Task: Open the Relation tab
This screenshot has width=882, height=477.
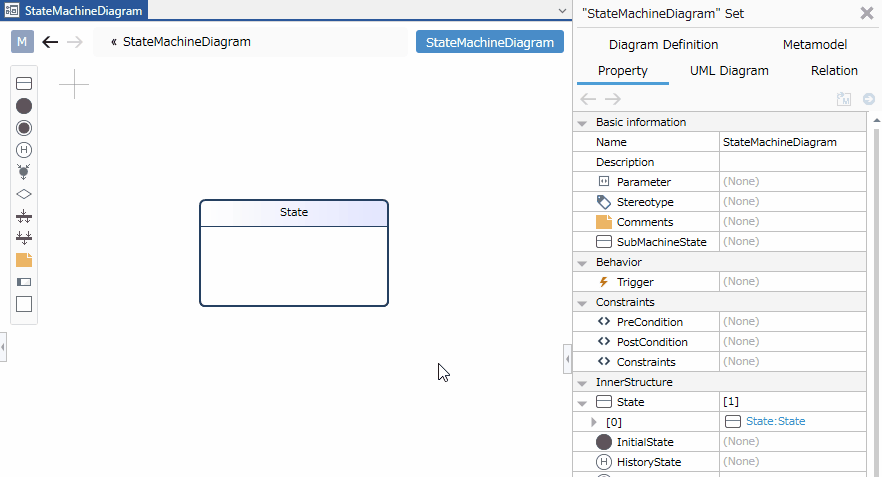Action: (834, 71)
